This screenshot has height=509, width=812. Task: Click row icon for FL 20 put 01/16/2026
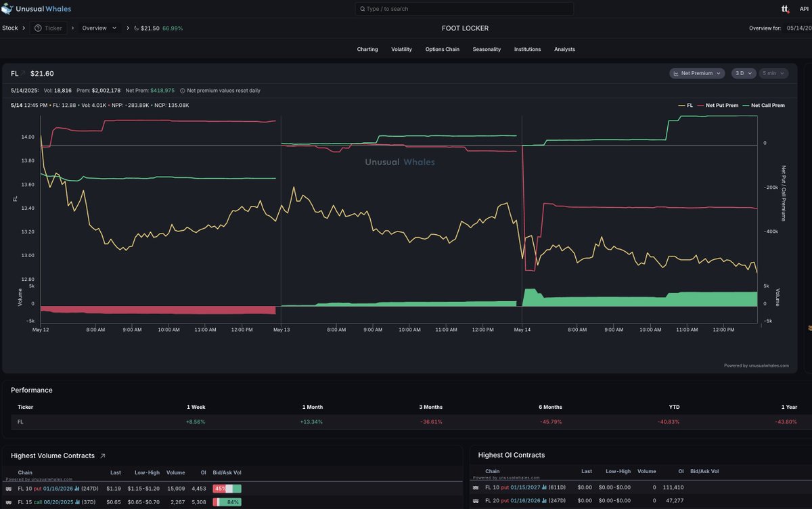tap(476, 501)
